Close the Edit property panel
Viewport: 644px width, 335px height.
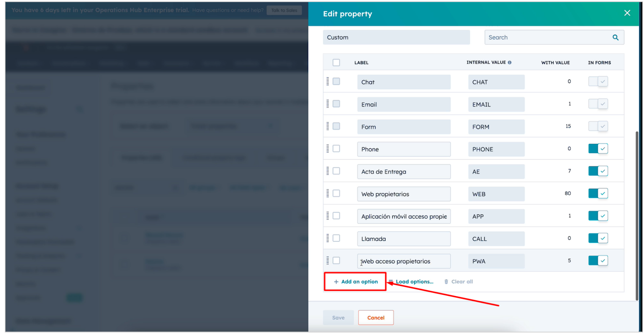tap(627, 13)
